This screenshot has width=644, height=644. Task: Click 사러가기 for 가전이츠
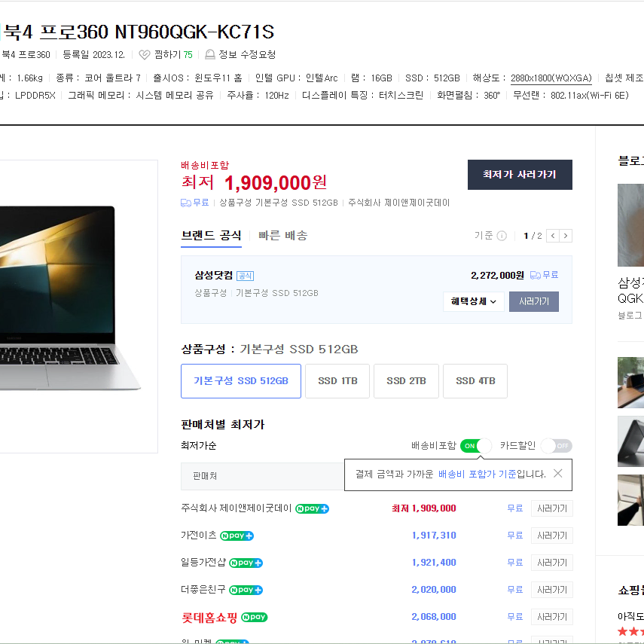click(x=552, y=536)
